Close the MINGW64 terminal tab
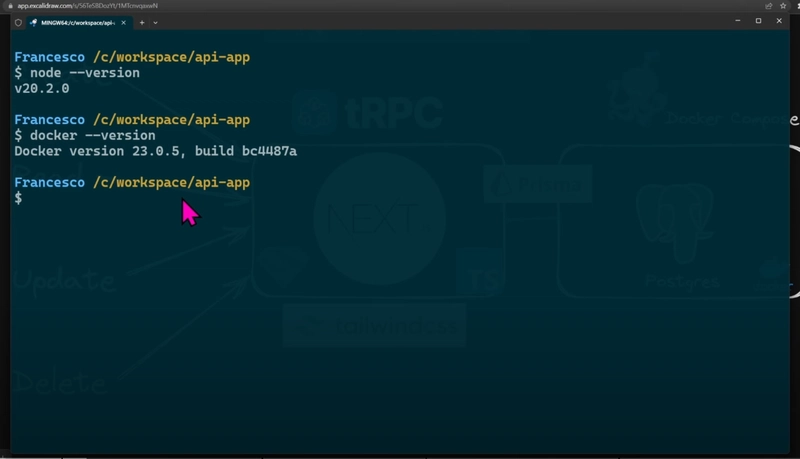800x459 pixels. point(123,22)
